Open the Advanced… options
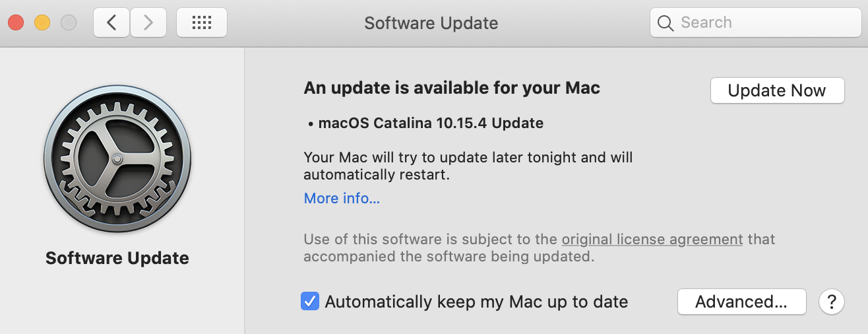Image resolution: width=868 pixels, height=334 pixels. point(741,302)
